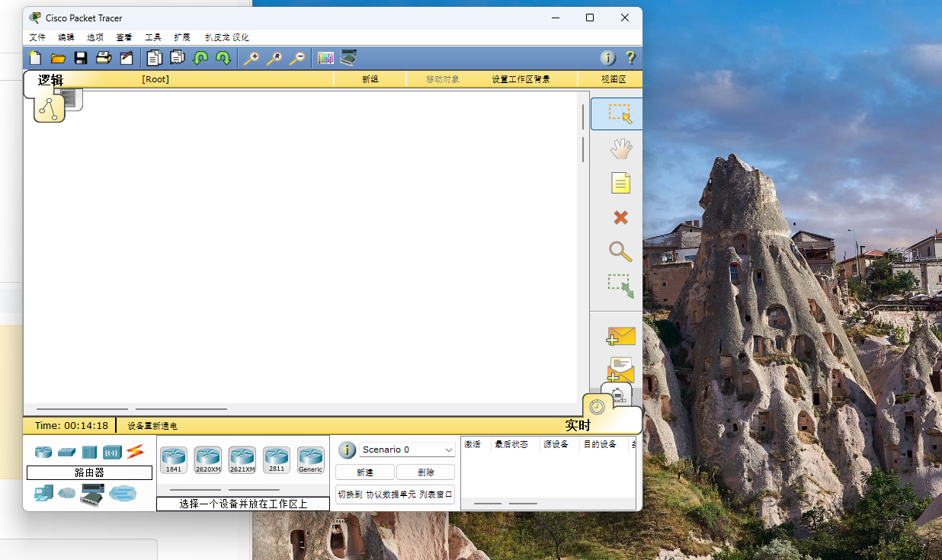
Task: Open the 扩展 menu
Action: pyautogui.click(x=182, y=37)
